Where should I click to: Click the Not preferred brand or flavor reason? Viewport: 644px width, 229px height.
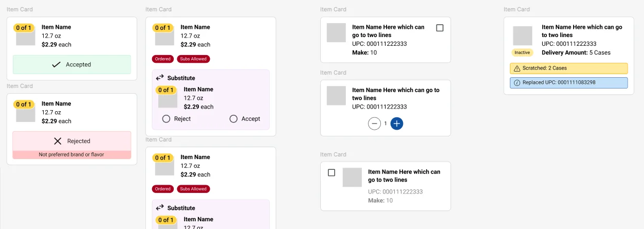coord(71,154)
